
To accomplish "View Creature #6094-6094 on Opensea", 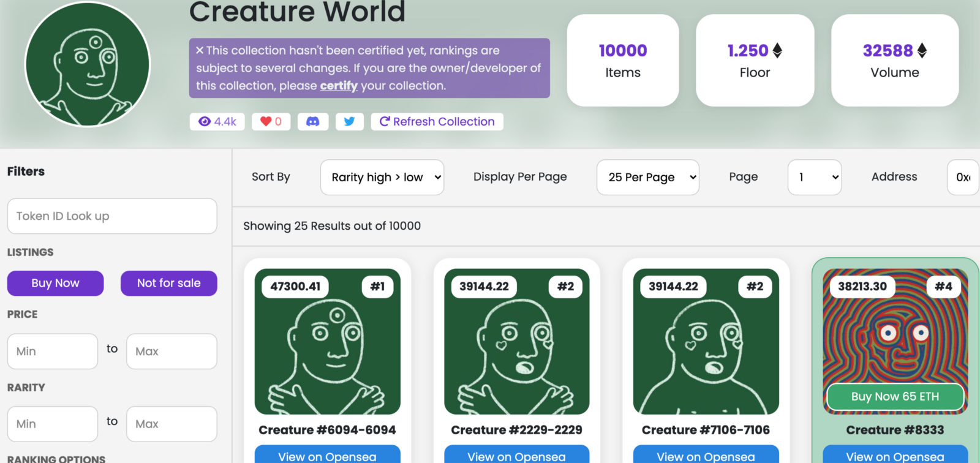I will point(328,454).
